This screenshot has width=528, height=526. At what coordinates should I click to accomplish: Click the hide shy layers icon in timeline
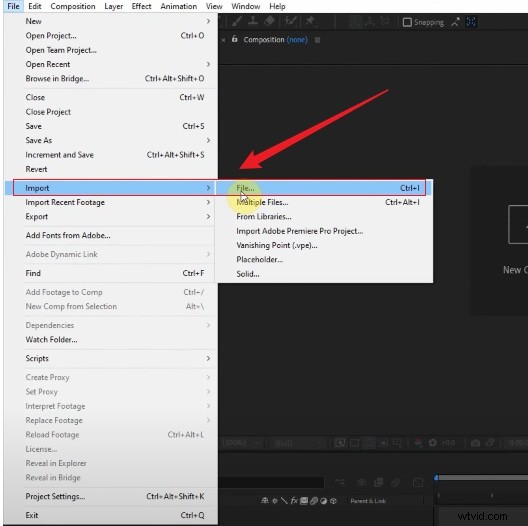pos(362,483)
